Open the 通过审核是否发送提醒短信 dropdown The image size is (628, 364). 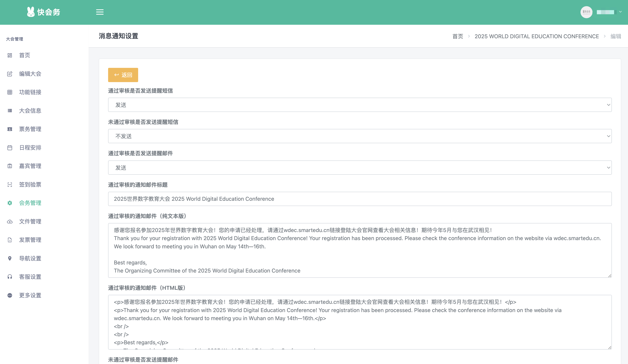pyautogui.click(x=360, y=105)
